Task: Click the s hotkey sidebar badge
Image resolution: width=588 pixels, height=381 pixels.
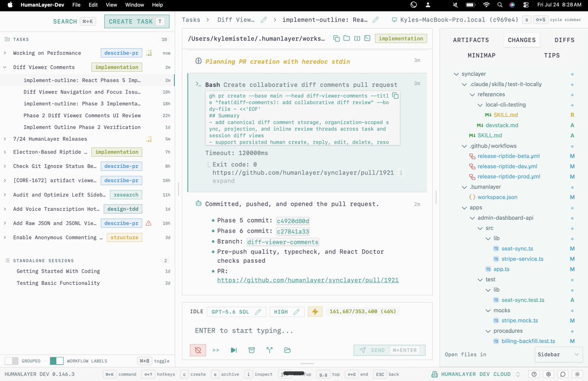Action: click(x=526, y=20)
